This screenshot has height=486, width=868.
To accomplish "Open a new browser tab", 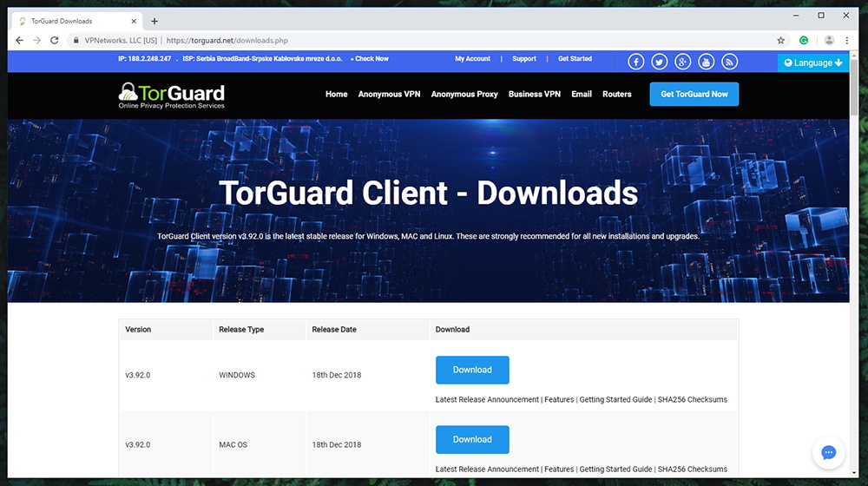I will tap(155, 21).
